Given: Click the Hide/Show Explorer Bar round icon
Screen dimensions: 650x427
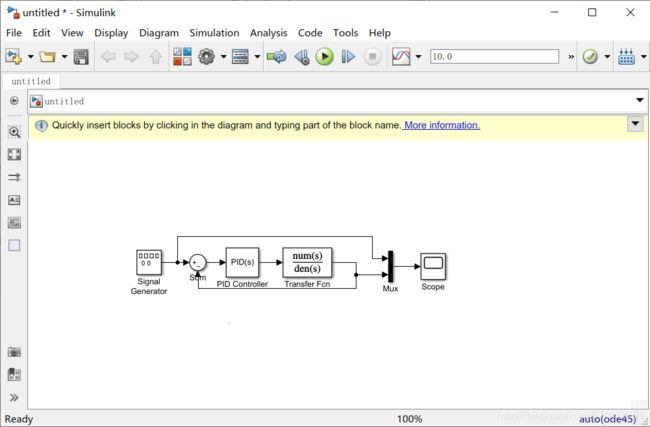Looking at the screenshot, I should 14,101.
